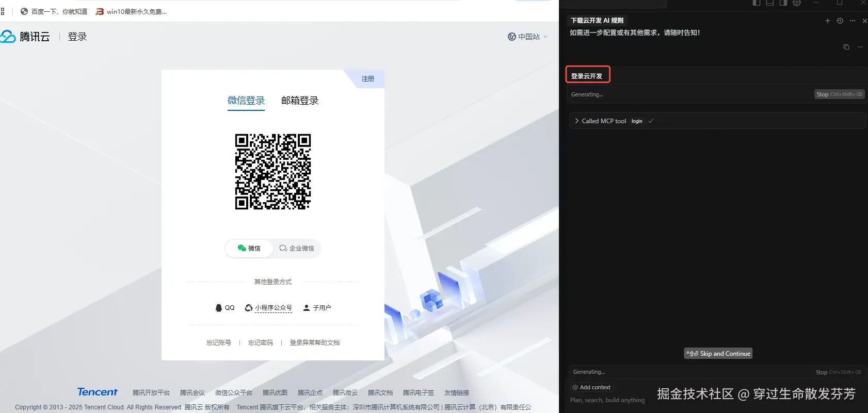Click the 登录 page title text
The height and width of the screenshot is (413, 868).
tap(77, 37)
